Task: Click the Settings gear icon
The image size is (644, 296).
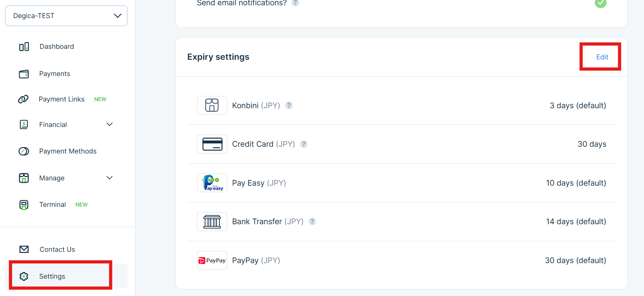Action: coord(24,276)
